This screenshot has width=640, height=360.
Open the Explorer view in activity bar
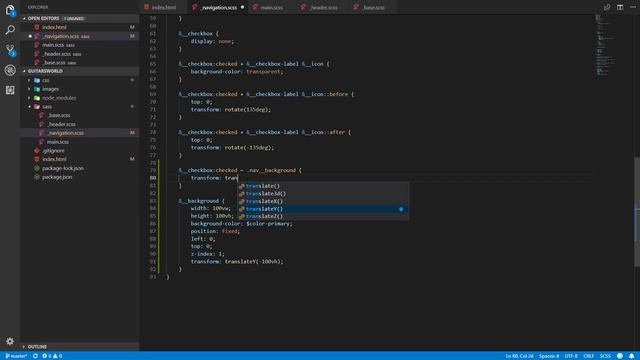[x=10, y=10]
